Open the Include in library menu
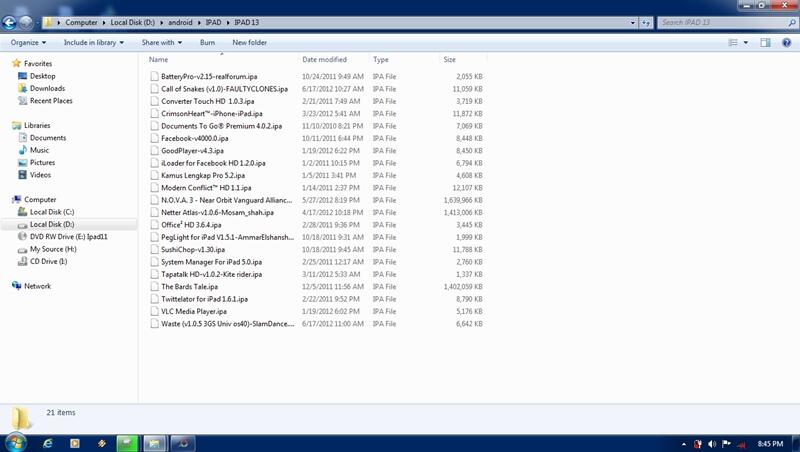The image size is (800, 452). click(x=94, y=42)
